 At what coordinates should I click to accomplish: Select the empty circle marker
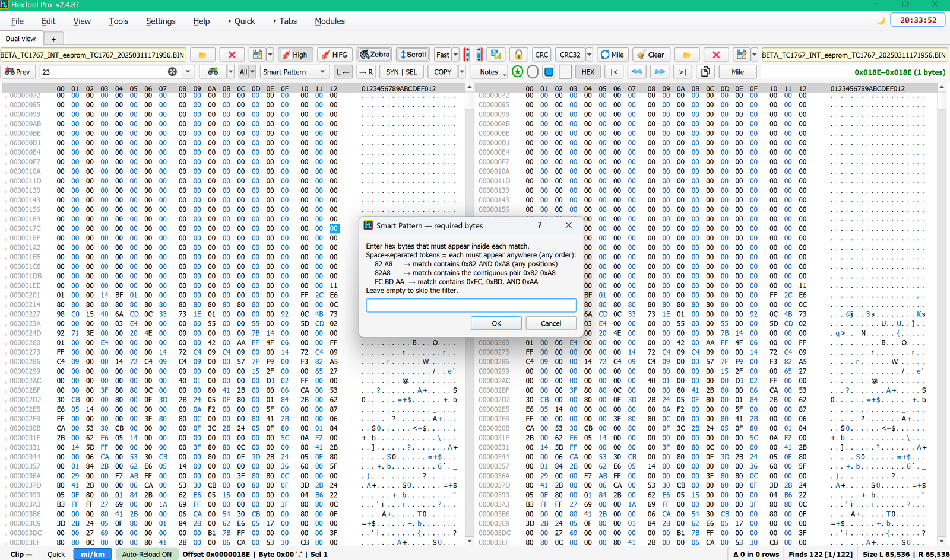[x=533, y=72]
